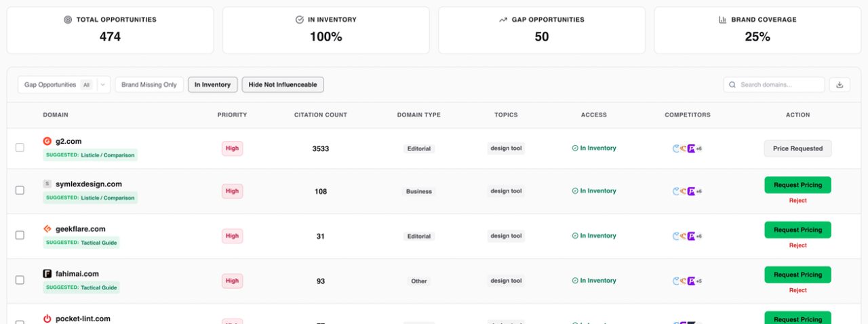
Task: Request pricing for geekflare.com
Action: tap(797, 230)
